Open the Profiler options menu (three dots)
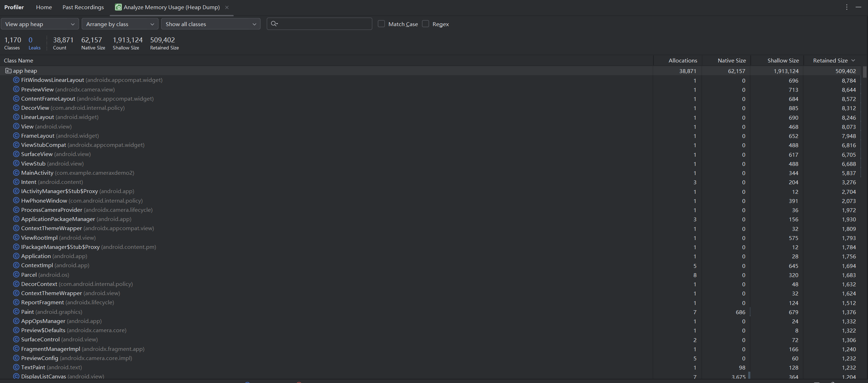Image resolution: width=868 pixels, height=383 pixels. point(846,7)
